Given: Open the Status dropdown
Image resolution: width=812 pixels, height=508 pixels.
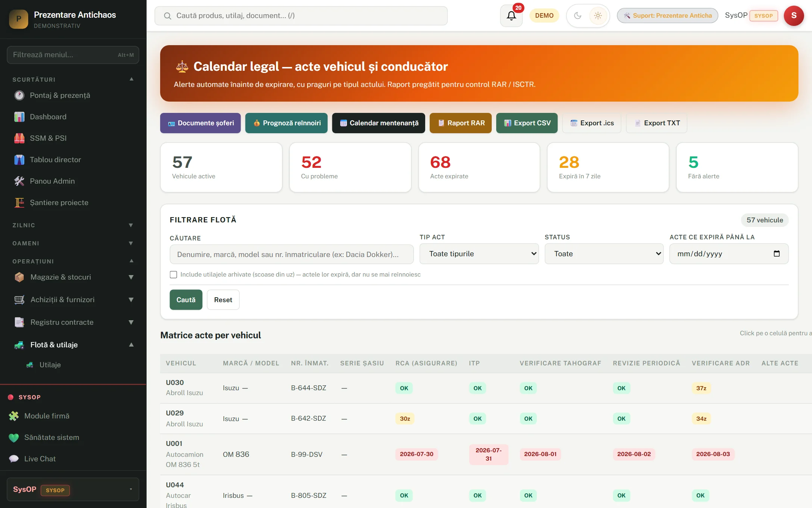Looking at the screenshot, I should tap(604, 254).
